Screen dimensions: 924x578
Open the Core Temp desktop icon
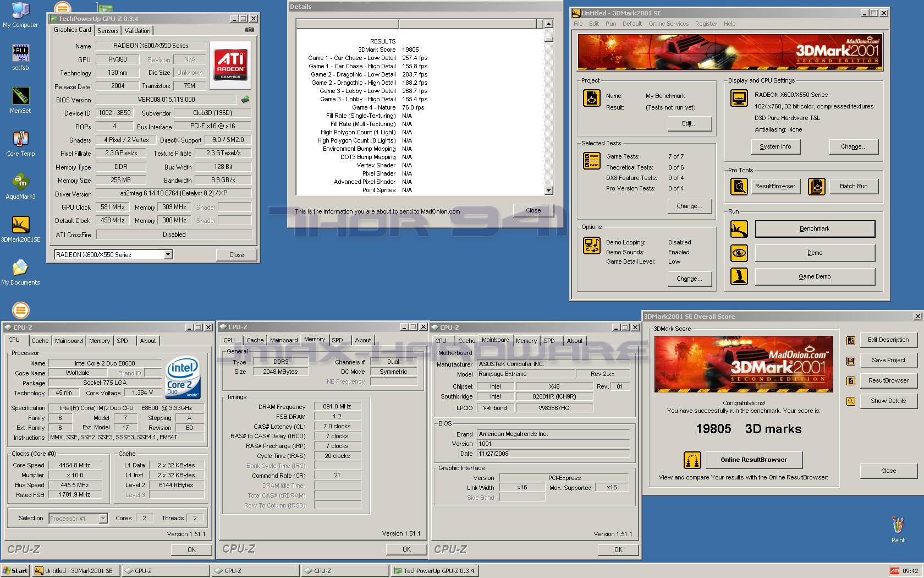pyautogui.click(x=20, y=143)
